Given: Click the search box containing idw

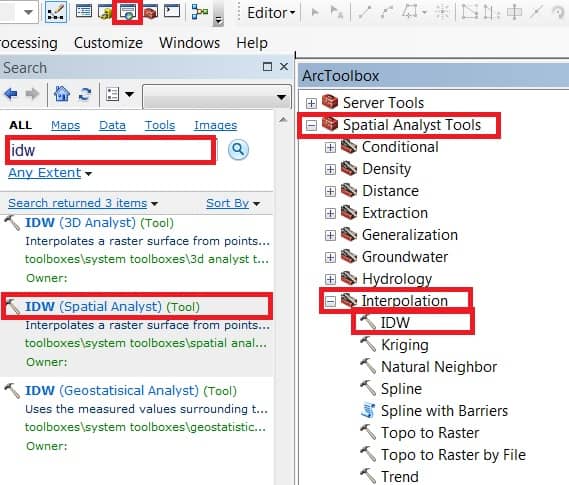Looking at the screenshot, I should [x=110, y=150].
